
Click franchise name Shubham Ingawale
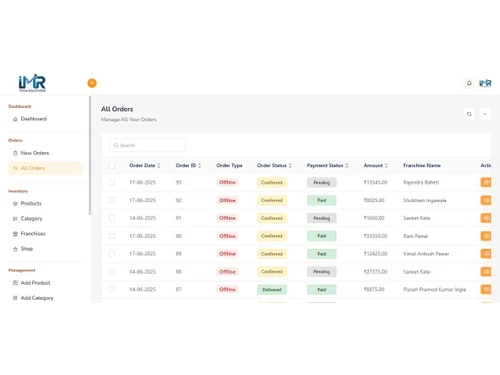pyautogui.click(x=425, y=200)
